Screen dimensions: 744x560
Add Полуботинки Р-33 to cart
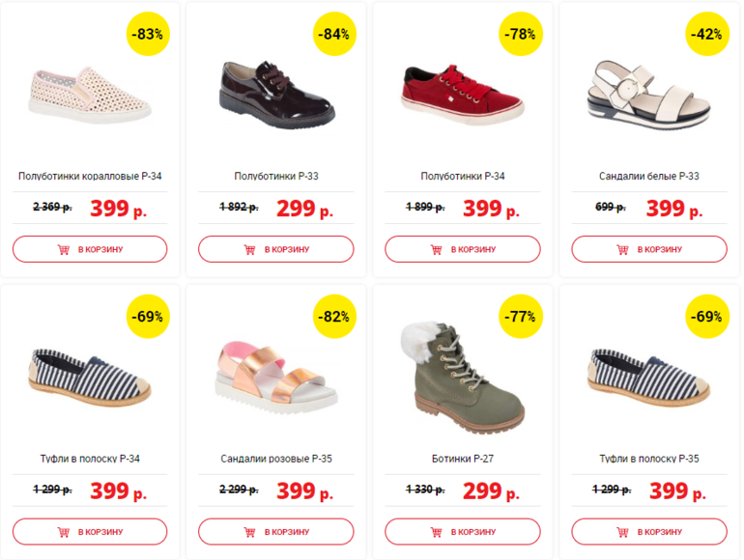[275, 249]
